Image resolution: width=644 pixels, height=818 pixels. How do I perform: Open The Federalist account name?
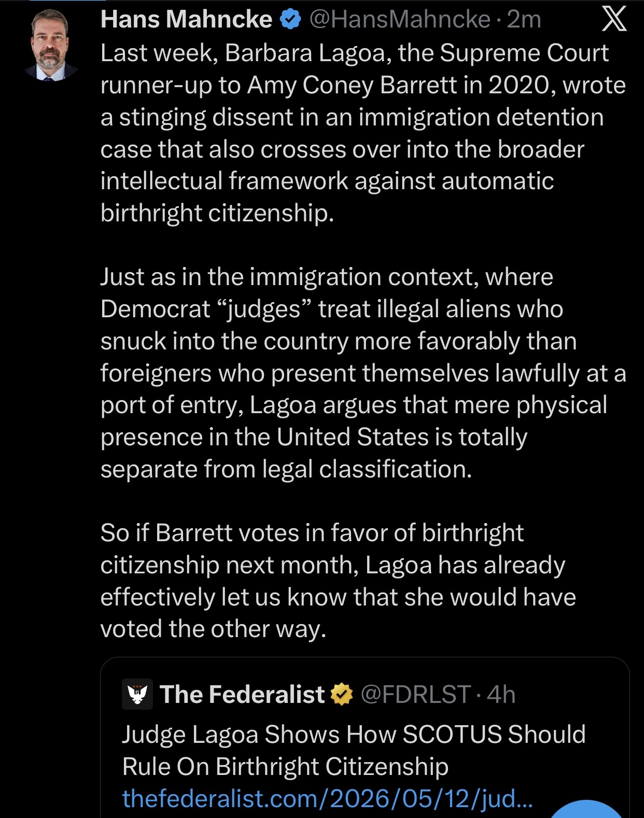point(242,694)
